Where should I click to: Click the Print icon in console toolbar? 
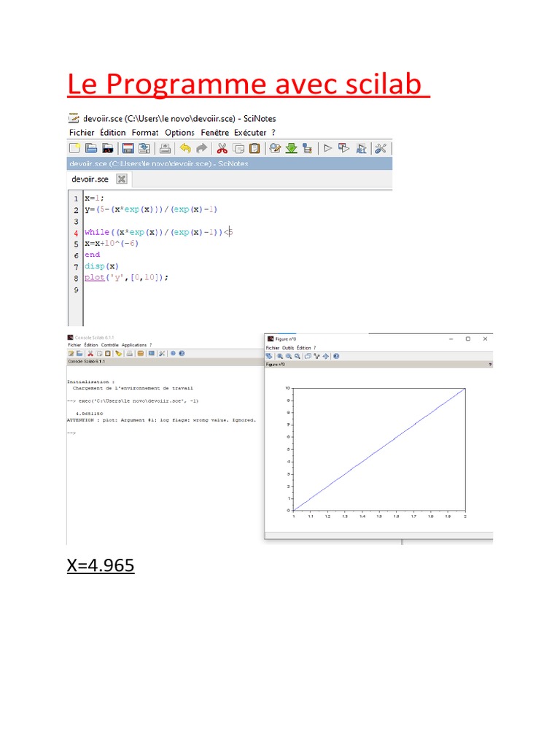tap(130, 354)
